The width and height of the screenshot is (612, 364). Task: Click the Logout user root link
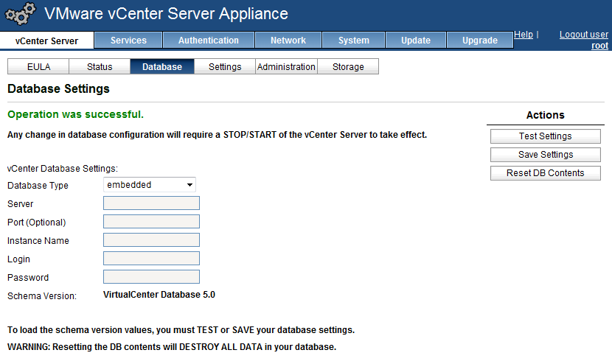coord(584,40)
